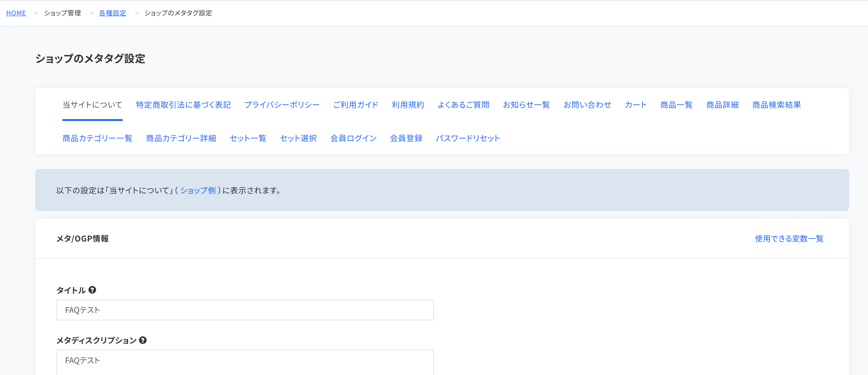The image size is (868, 375).
Task: Click the ショップのメタタグ設定 page heading
Action: coord(90,58)
